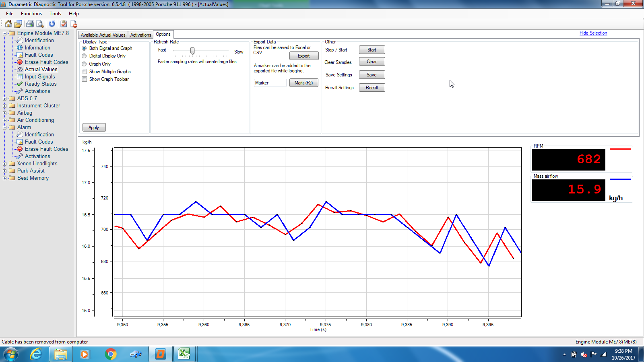
Task: Click the Options tab
Action: 163,35
